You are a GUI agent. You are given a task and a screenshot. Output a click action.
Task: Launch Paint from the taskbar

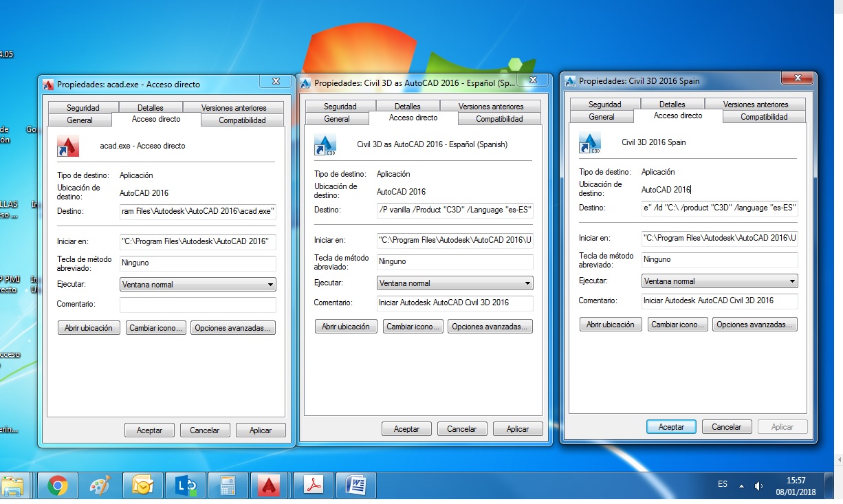(x=100, y=485)
